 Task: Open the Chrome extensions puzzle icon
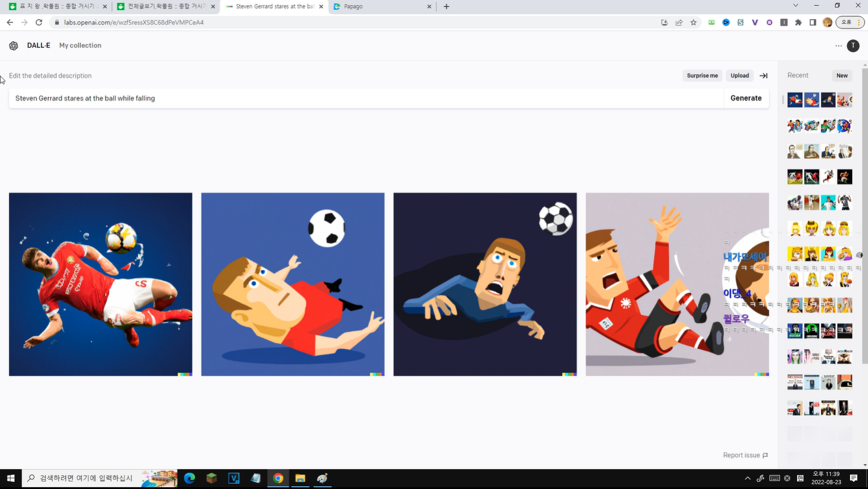click(798, 22)
